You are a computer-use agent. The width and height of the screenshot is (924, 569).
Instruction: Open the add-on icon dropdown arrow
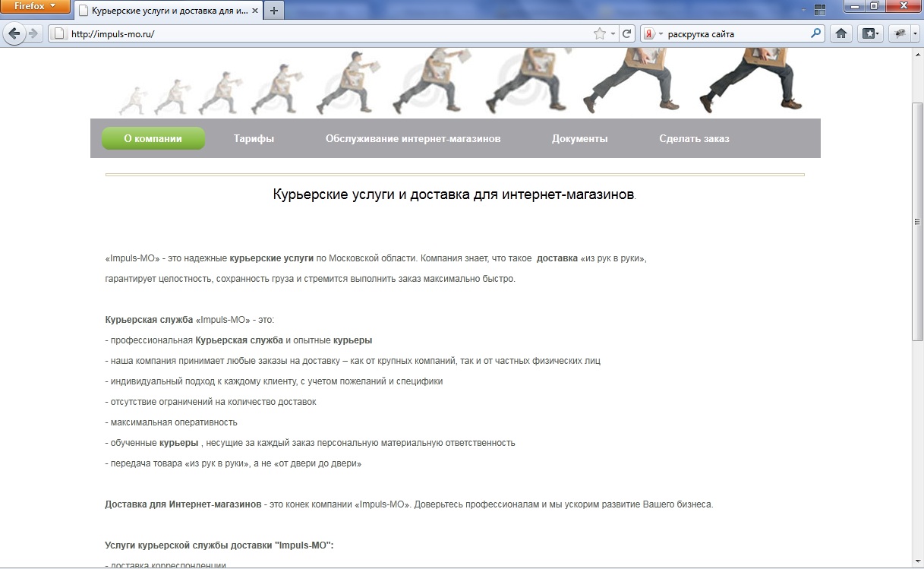coord(915,33)
